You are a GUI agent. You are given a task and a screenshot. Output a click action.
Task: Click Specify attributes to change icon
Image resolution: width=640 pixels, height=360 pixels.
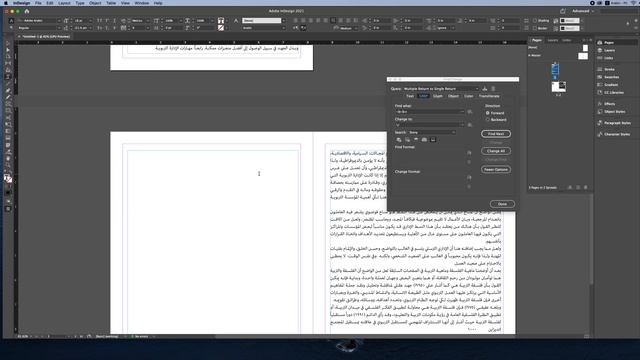469,178
